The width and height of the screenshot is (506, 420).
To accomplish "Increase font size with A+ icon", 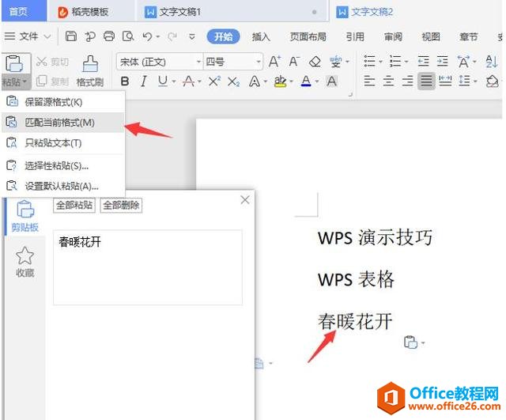I will click(x=274, y=62).
